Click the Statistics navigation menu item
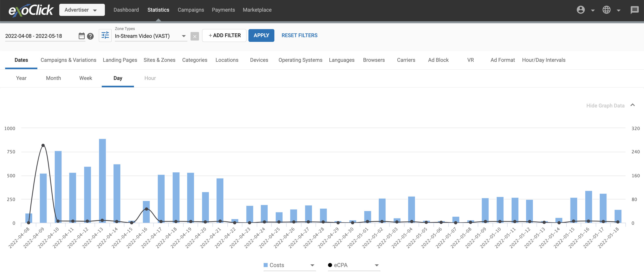This screenshot has width=644, height=274. pyautogui.click(x=158, y=9)
